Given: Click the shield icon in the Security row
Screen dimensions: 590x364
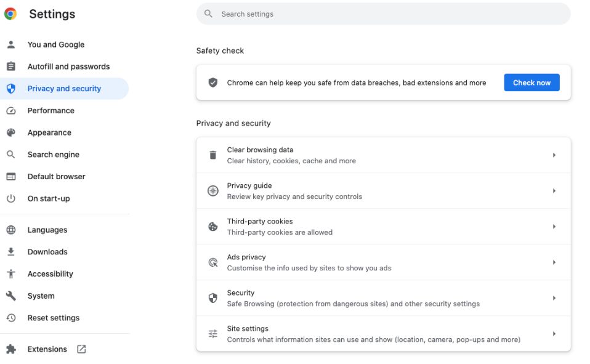Looking at the screenshot, I should point(213,298).
